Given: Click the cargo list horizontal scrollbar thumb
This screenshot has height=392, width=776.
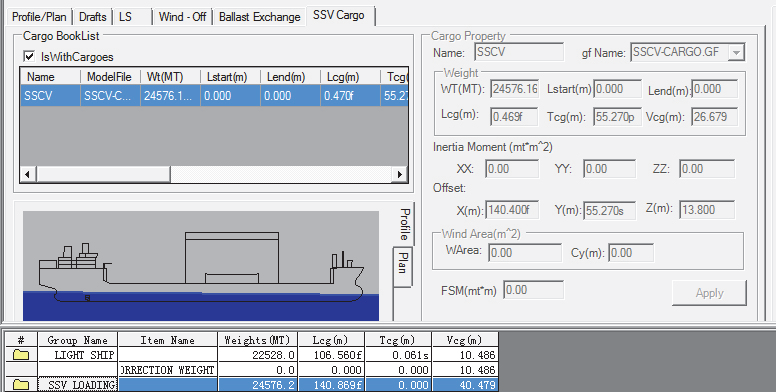Looking at the screenshot, I should tap(103, 174).
